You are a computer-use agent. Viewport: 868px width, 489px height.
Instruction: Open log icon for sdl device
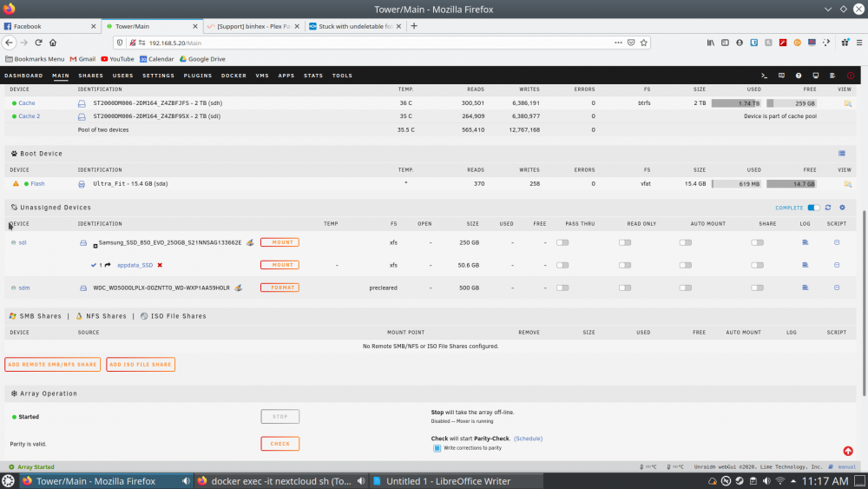coord(805,242)
